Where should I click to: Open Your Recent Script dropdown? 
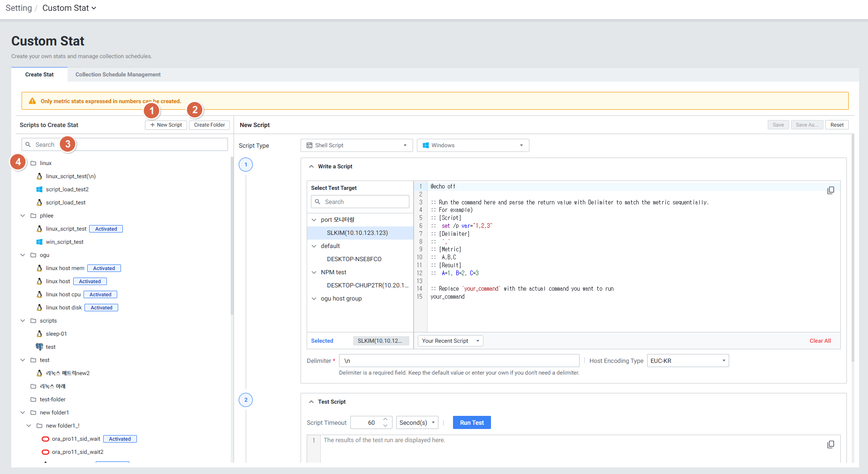450,341
